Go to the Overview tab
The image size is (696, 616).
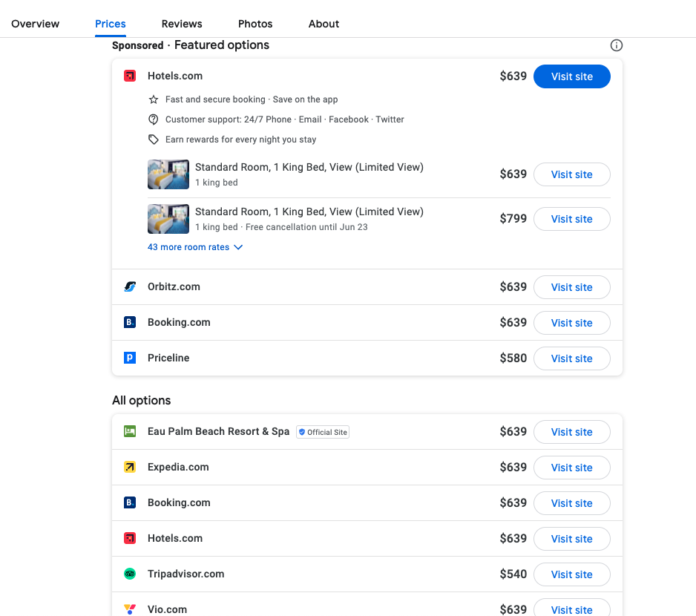click(36, 24)
